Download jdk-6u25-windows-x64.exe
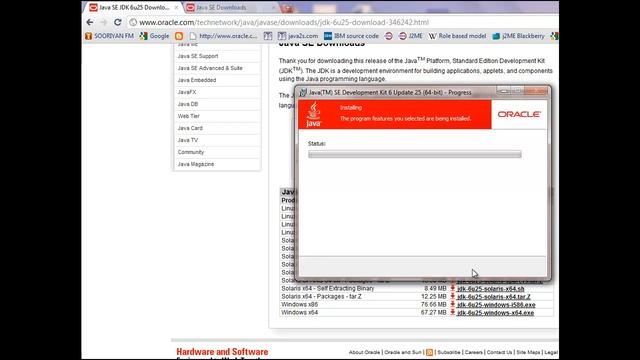 (x=496, y=313)
